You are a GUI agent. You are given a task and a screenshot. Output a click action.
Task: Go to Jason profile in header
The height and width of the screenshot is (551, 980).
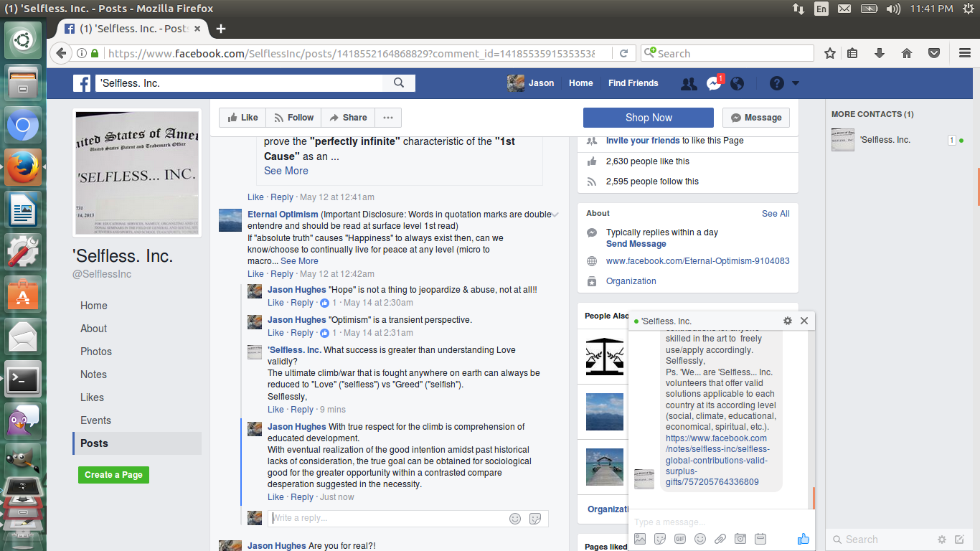point(531,83)
